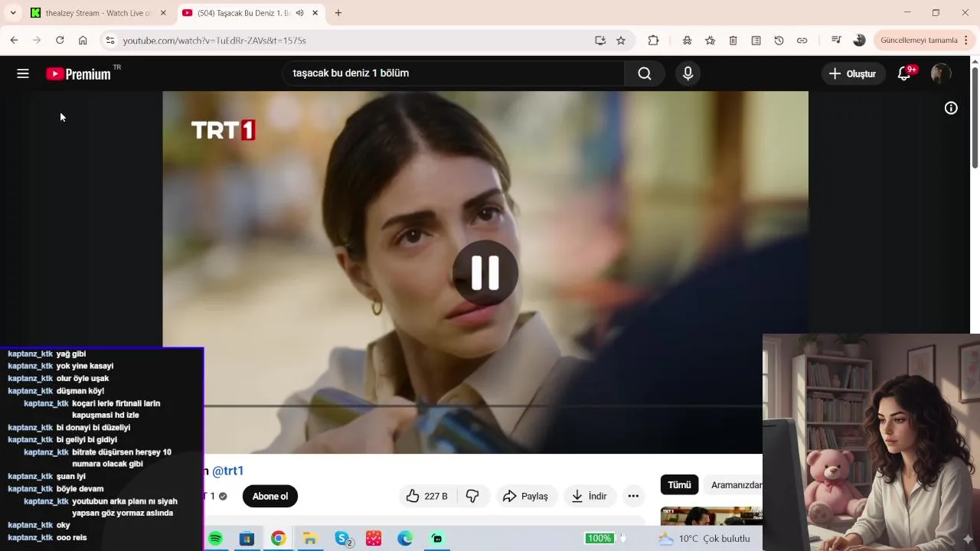
Task: Select the Tümü filter chip
Action: coord(679,485)
